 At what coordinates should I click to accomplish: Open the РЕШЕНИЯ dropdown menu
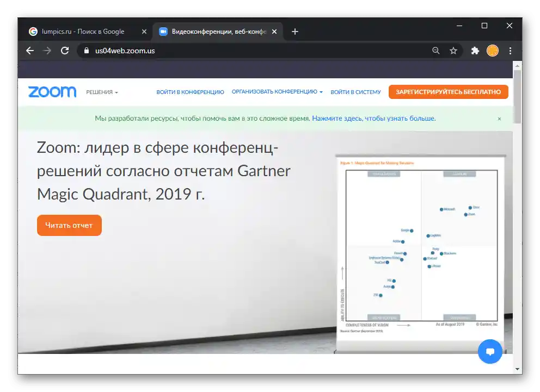[x=101, y=91]
